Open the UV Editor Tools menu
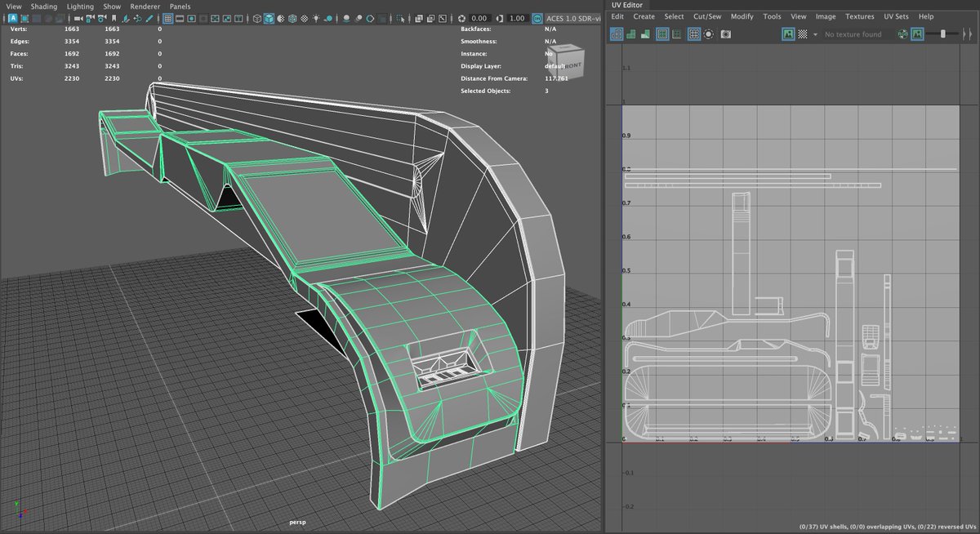Screen dimensions: 980x534 point(772,16)
